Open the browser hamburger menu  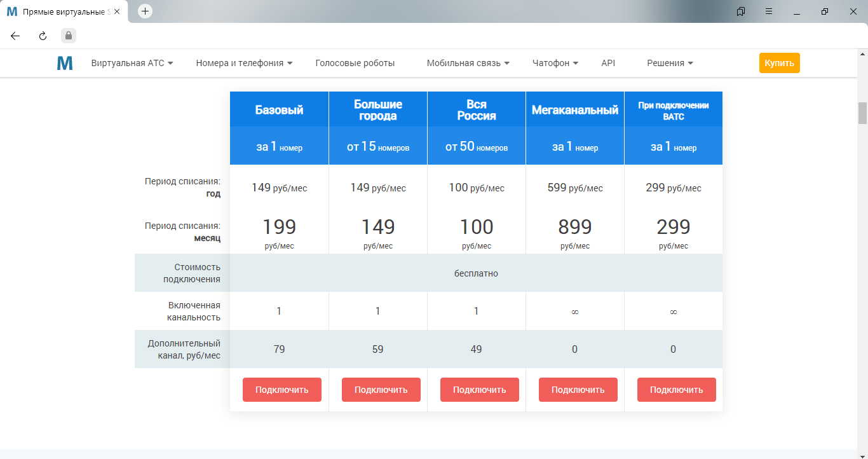[769, 11]
